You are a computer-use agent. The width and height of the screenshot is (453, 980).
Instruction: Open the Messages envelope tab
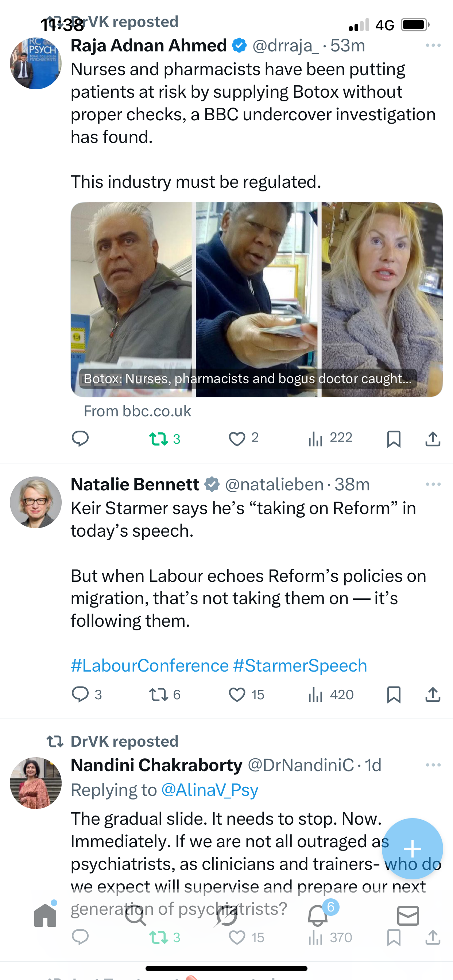(x=408, y=915)
